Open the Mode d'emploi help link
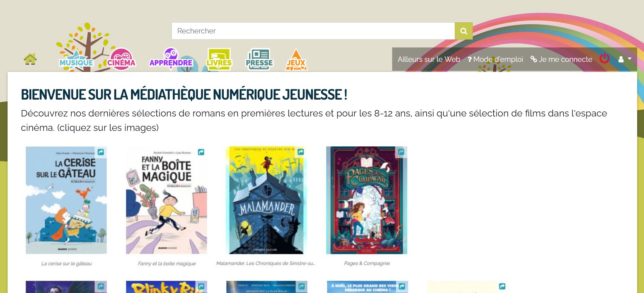This screenshot has height=293, width=644. (495, 59)
